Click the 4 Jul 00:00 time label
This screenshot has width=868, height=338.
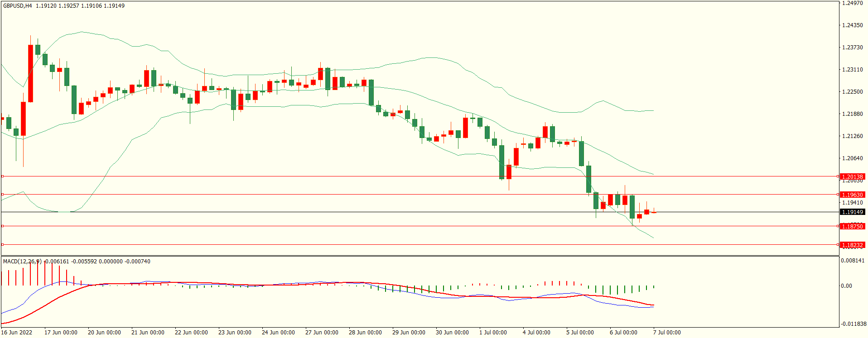pos(536,332)
